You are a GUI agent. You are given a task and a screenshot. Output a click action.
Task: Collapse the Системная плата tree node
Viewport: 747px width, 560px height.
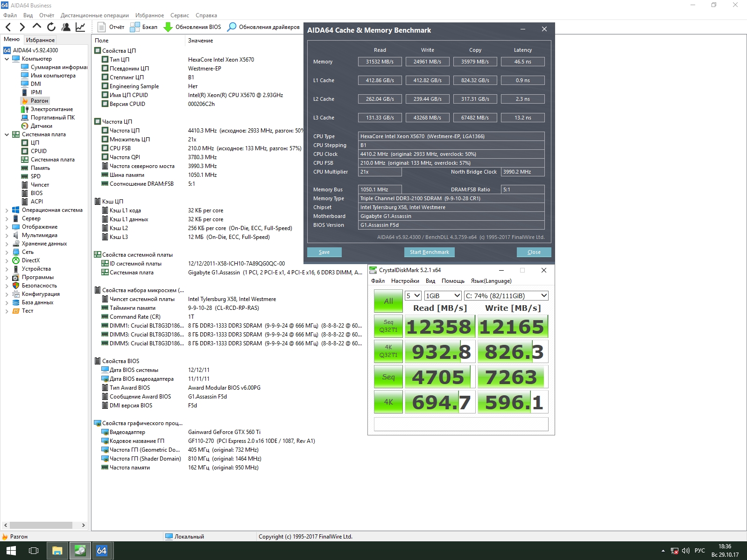(x=7, y=134)
